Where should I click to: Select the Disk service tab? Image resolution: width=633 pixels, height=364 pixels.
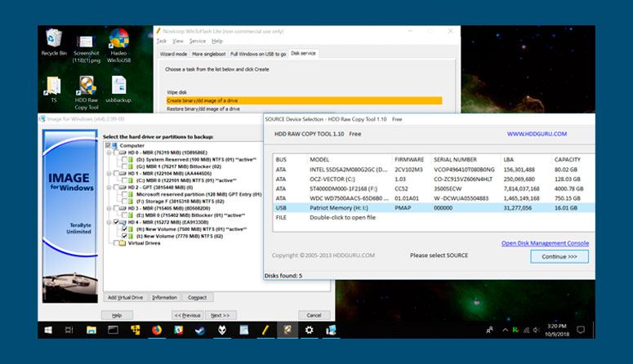[303, 53]
